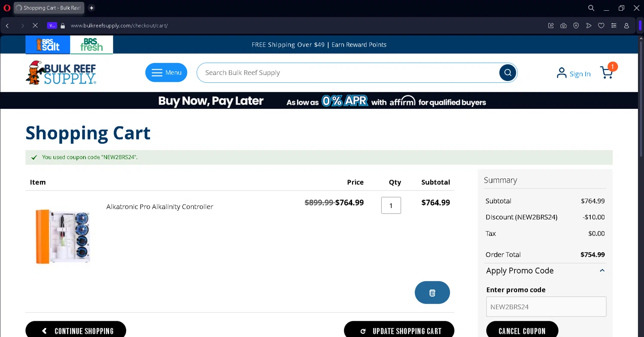Click the Search Bulk Reef Supply field
Viewport: 644px width, 337px height.
pos(348,72)
